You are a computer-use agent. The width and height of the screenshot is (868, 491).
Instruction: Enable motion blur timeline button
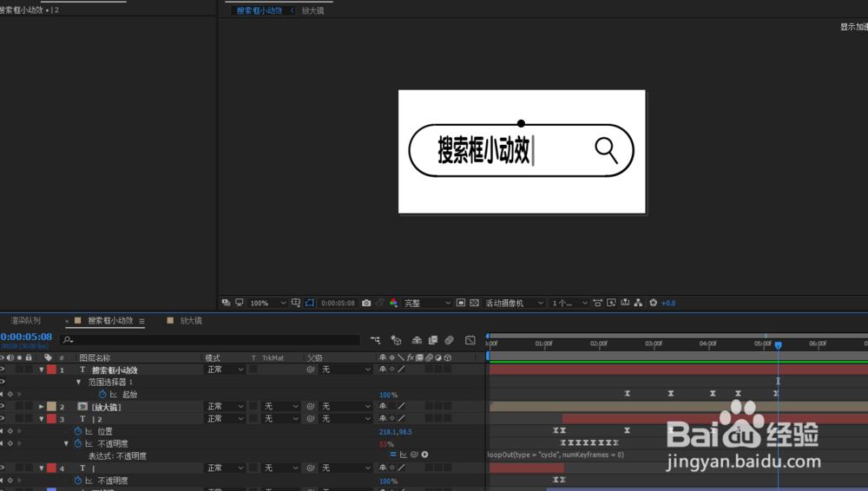[449, 340]
